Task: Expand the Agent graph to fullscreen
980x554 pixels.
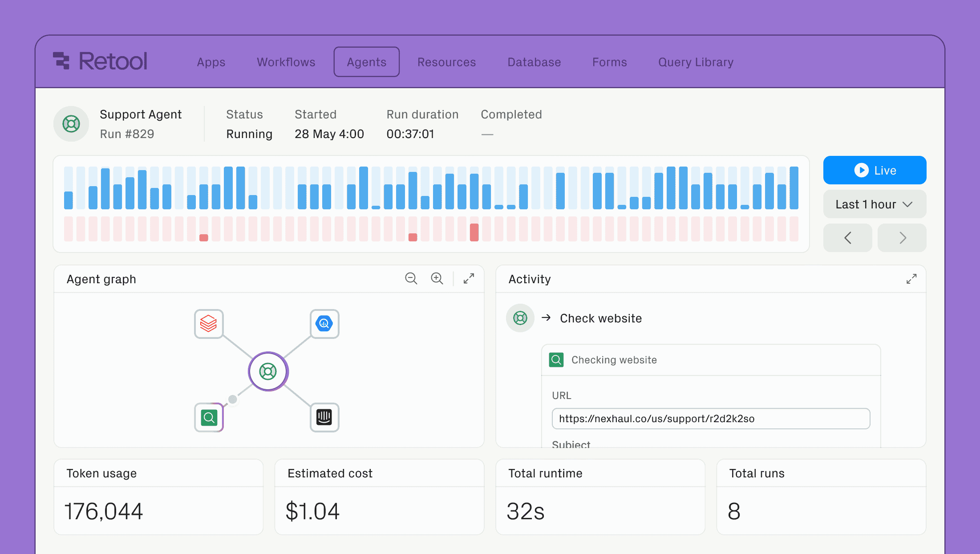Action: tap(469, 279)
